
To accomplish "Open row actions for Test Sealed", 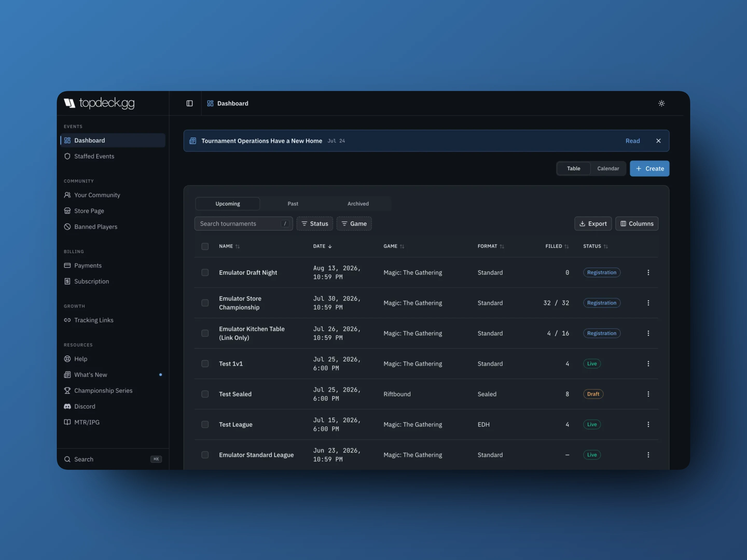I will click(x=648, y=394).
